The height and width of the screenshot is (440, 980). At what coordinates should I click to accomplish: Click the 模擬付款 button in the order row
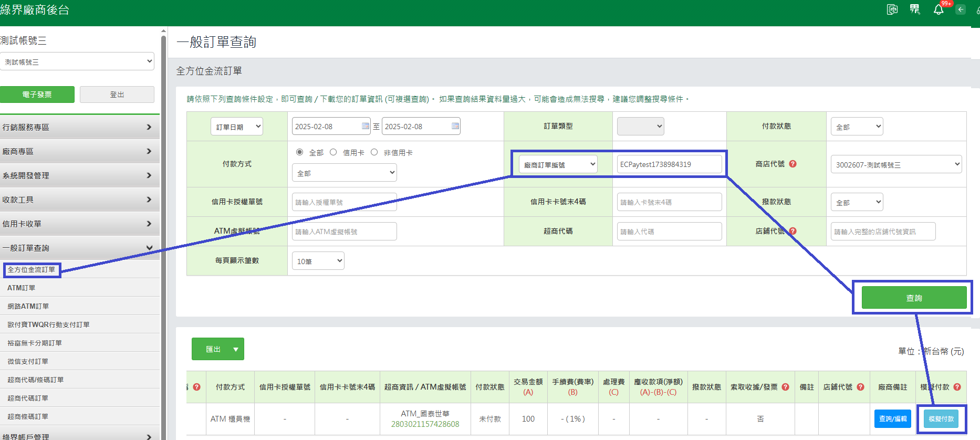pyautogui.click(x=941, y=419)
